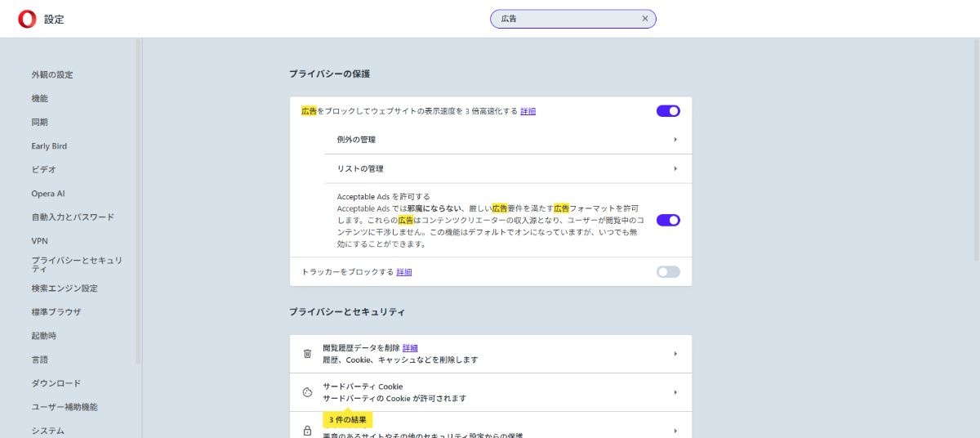Open 詳細 link next to ad blocking

(x=528, y=111)
